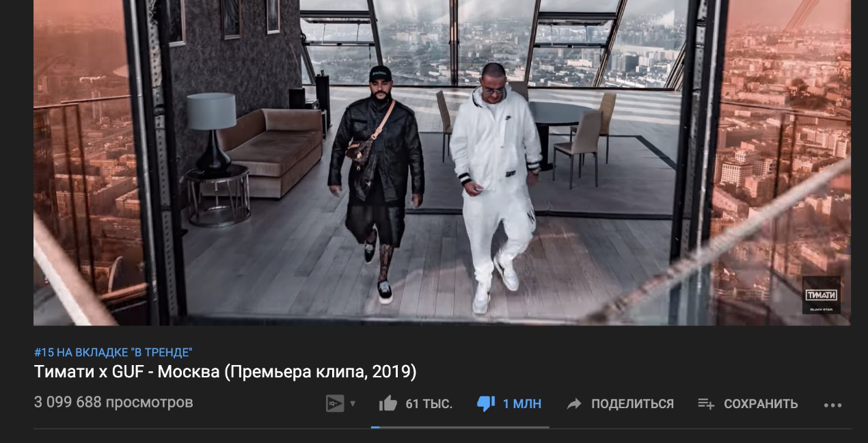Click the 3 099 688 просмотров view count

point(113,402)
